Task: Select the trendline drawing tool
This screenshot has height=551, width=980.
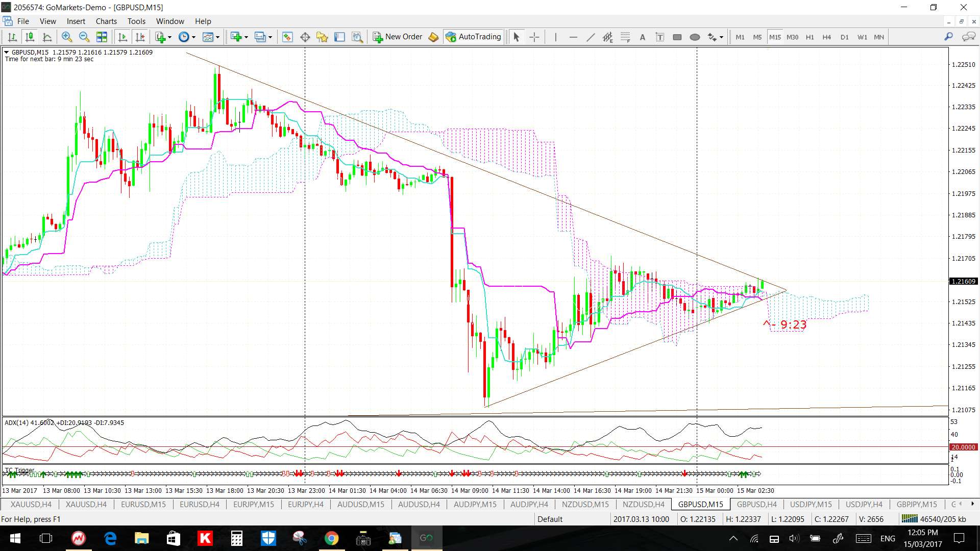Action: 591,37
